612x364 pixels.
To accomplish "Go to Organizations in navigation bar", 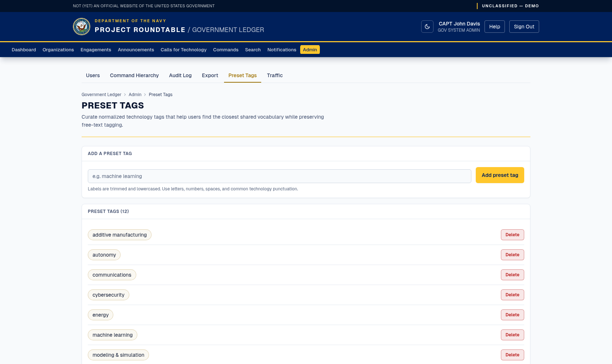I will click(58, 50).
